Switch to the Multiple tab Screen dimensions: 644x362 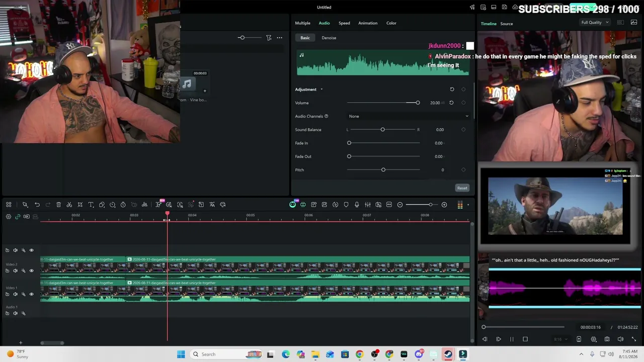tap(302, 23)
